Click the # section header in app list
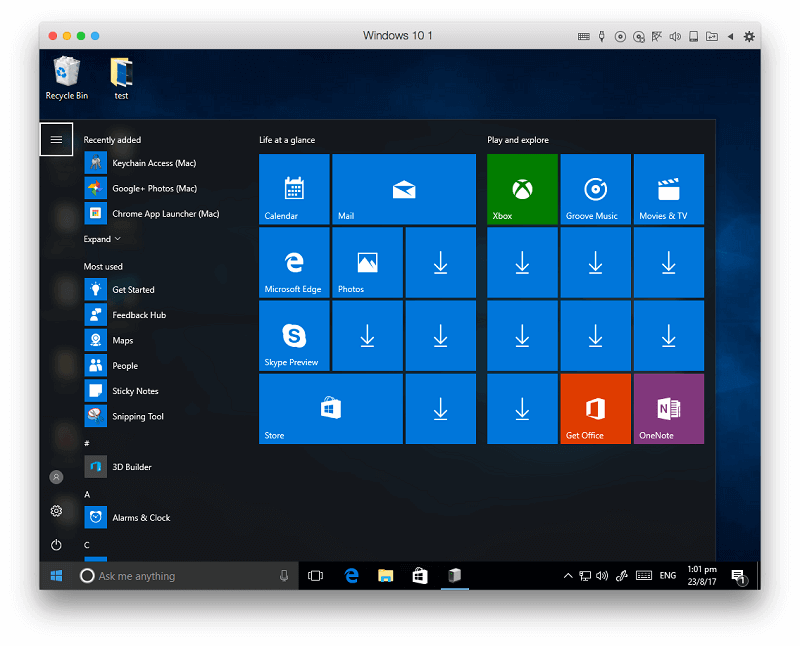This screenshot has height=646, width=800. (87, 443)
